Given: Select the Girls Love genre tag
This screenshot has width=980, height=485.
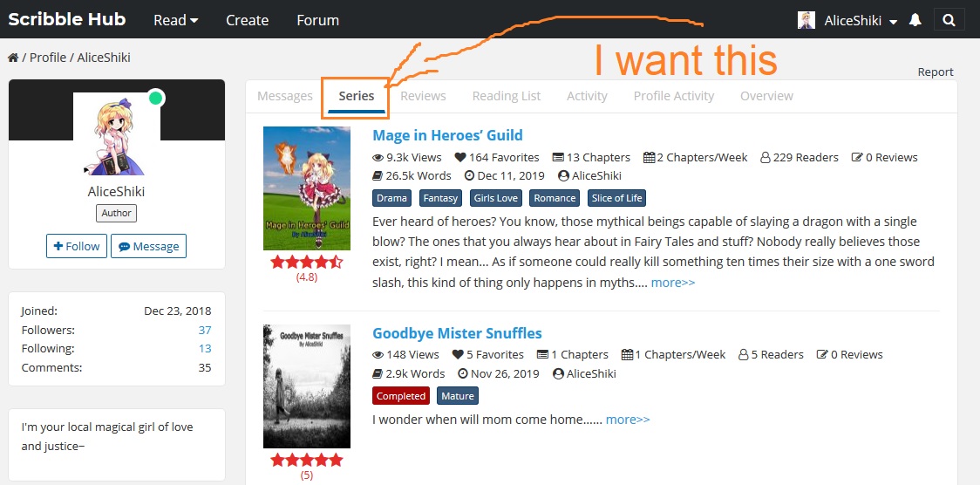Looking at the screenshot, I should (495, 198).
